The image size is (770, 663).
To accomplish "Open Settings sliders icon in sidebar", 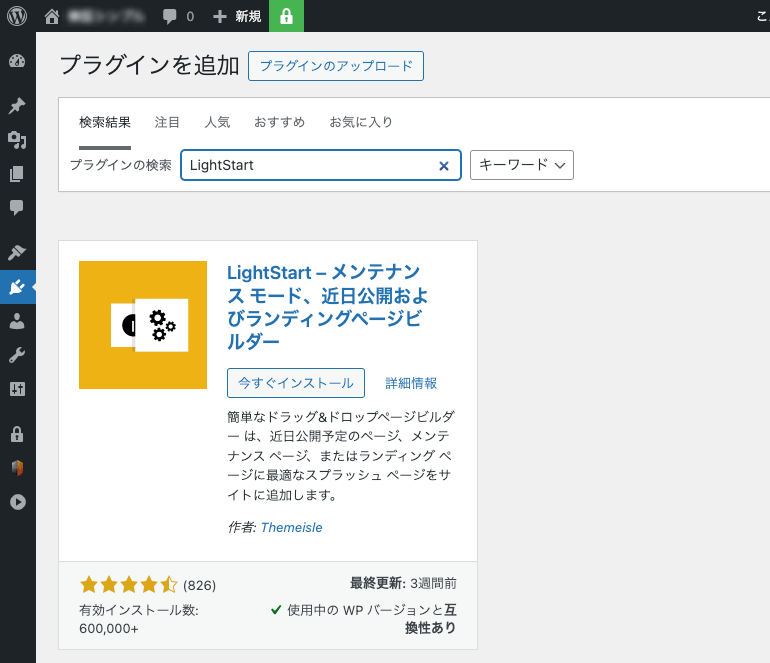I will 17,389.
